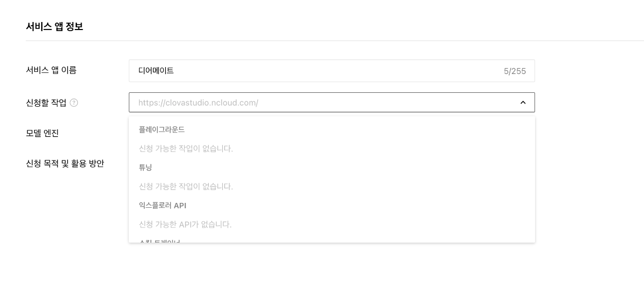Collapse the dropdown with the chevron arrow
Image resolution: width=644 pixels, height=307 pixels.
523,103
